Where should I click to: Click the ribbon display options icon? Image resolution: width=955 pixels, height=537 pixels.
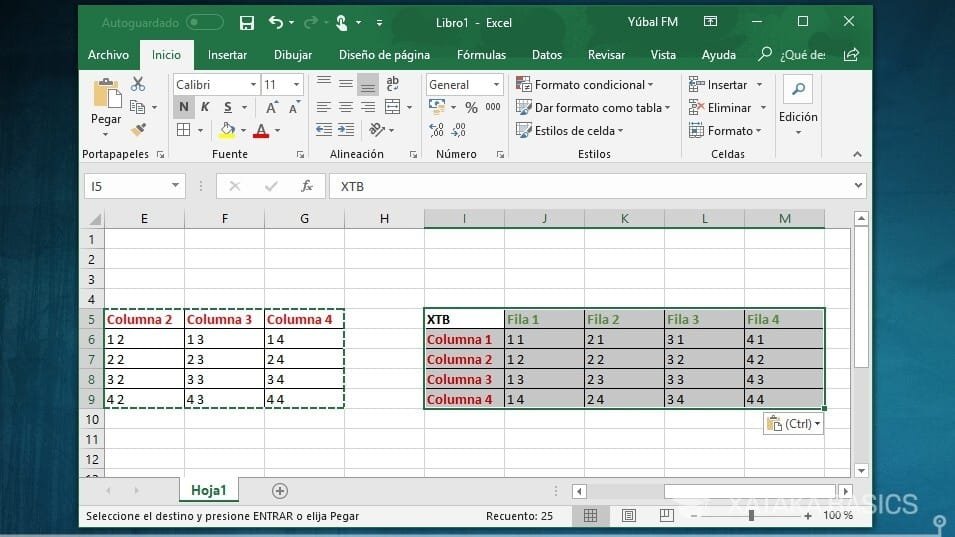710,22
